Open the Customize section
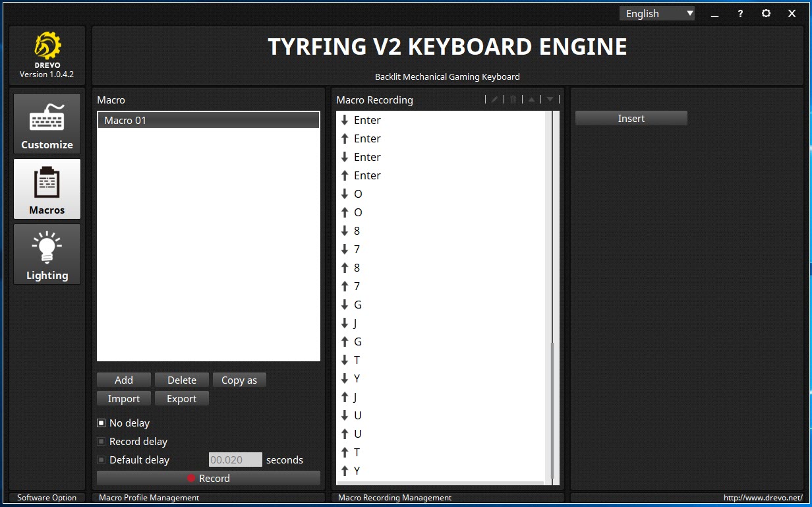Image resolution: width=812 pixels, height=507 pixels. (47, 124)
